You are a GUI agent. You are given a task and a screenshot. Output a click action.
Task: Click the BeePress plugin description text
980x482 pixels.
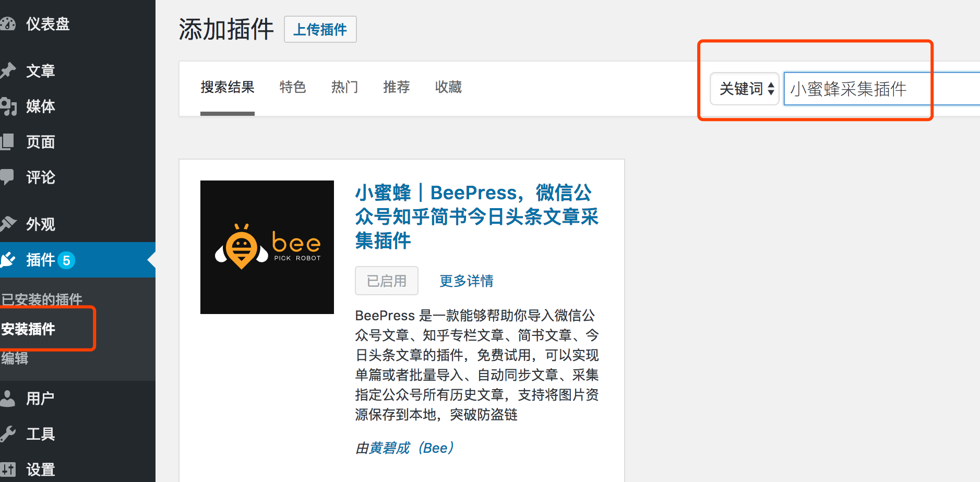pos(477,365)
